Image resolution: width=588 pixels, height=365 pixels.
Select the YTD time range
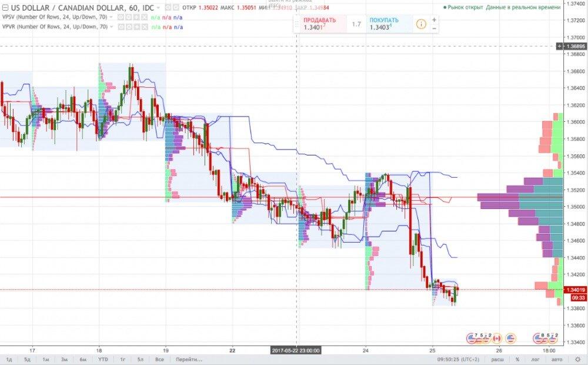[x=103, y=359]
